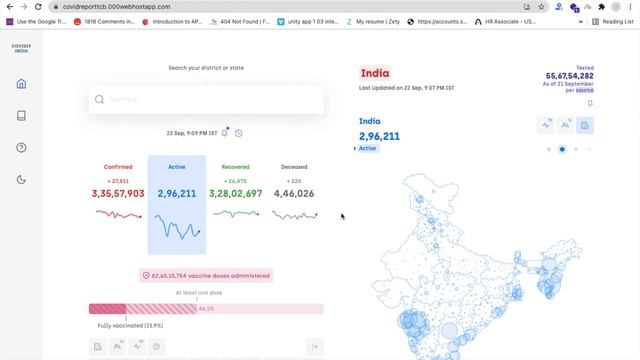Reload the page

pyautogui.click(x=38, y=7)
